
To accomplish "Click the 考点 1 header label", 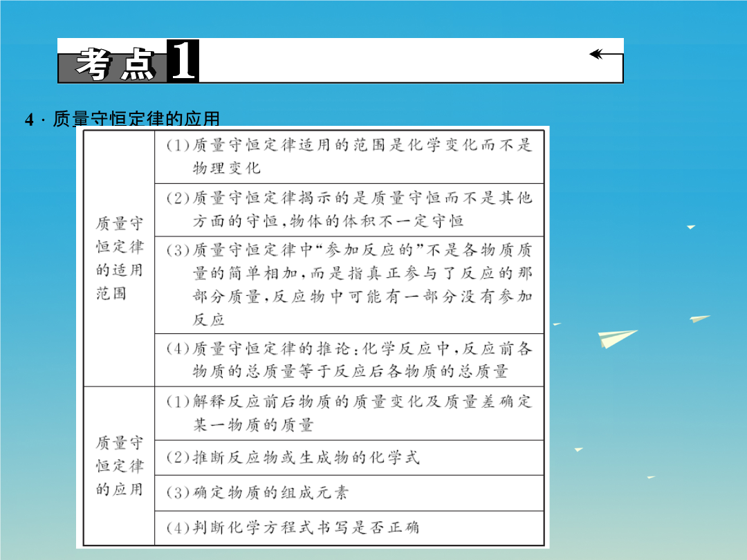I will click(x=128, y=62).
